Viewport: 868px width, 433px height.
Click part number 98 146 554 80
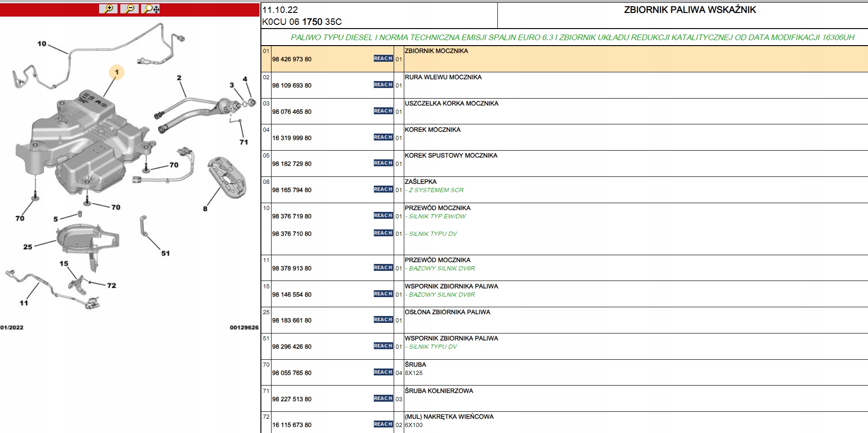[292, 295]
